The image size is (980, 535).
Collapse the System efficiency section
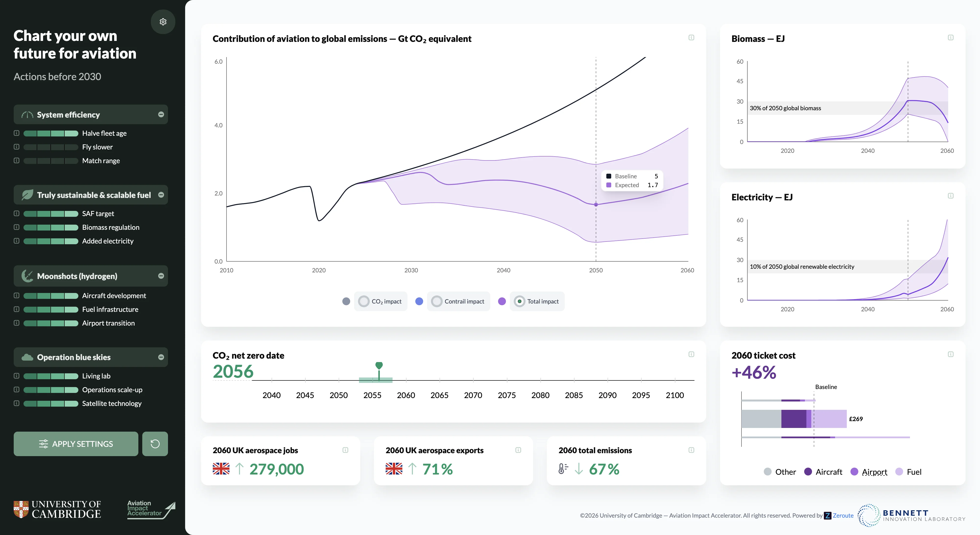[161, 115]
